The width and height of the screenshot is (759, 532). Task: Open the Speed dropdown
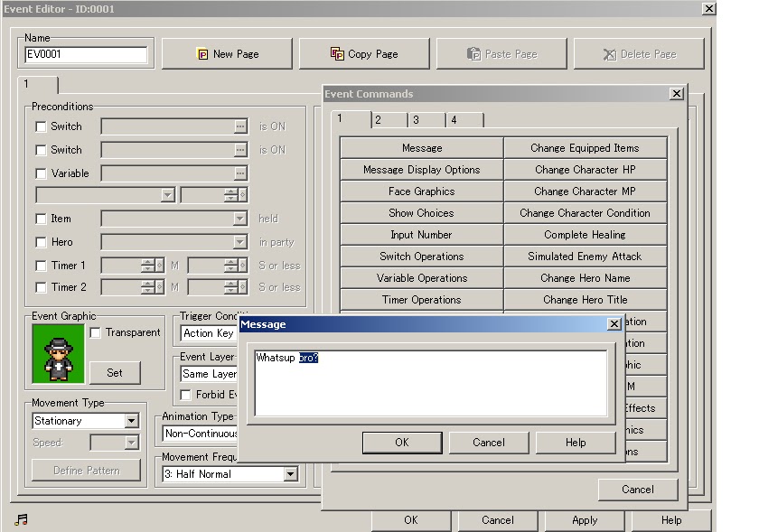click(131, 443)
